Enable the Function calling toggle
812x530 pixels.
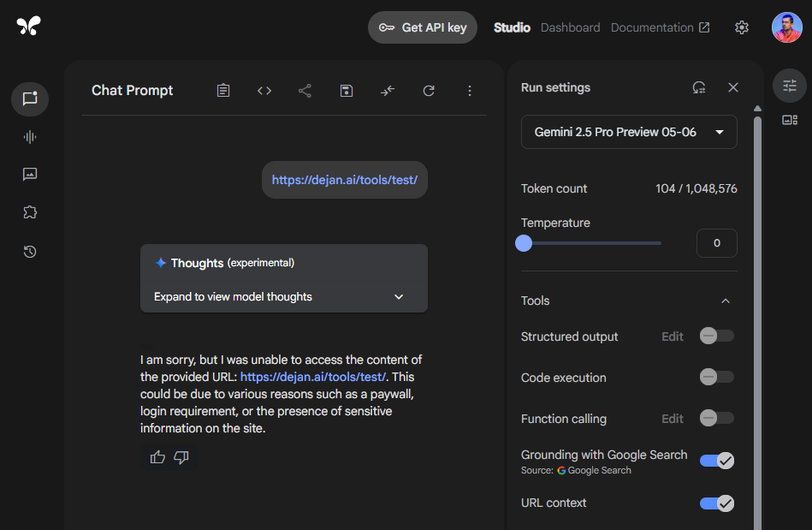717,418
